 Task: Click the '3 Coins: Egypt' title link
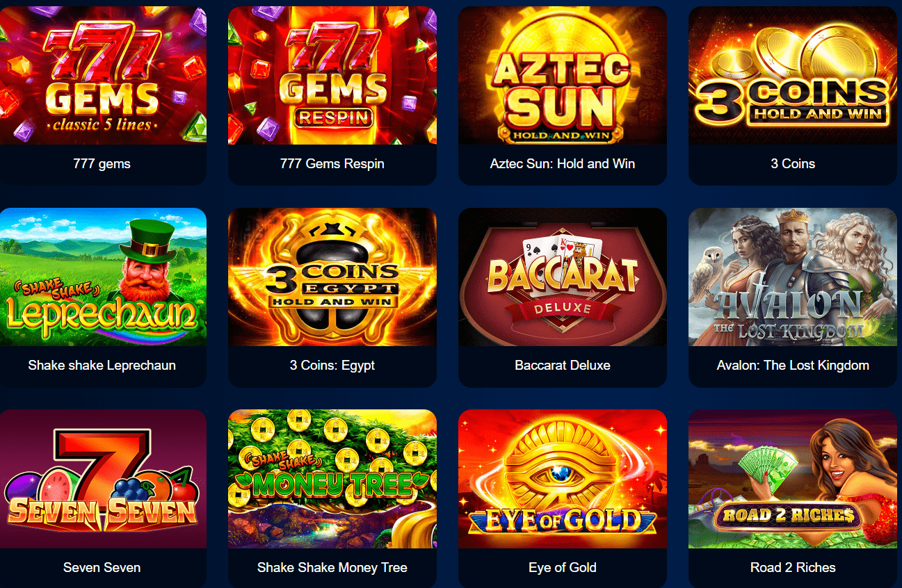point(332,366)
